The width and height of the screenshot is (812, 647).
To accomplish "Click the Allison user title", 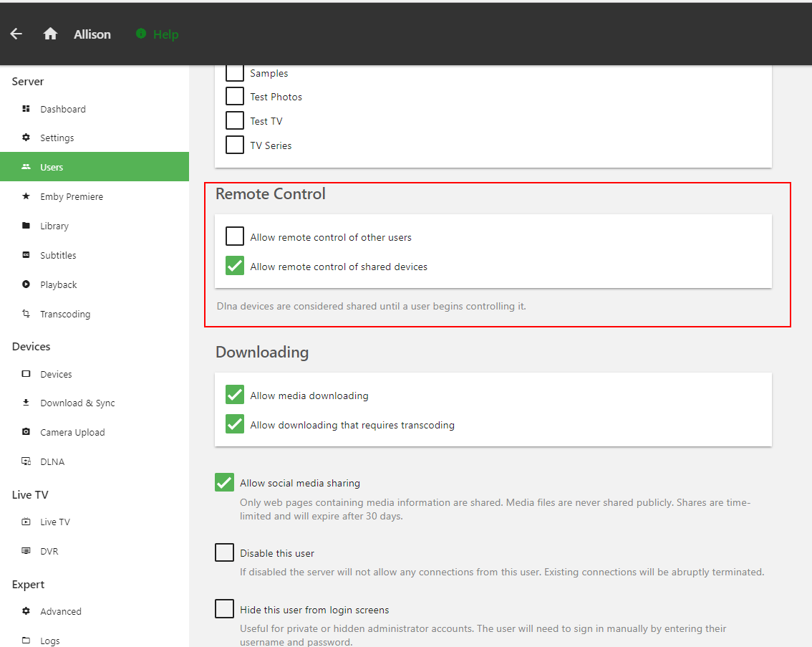I will 92,34.
